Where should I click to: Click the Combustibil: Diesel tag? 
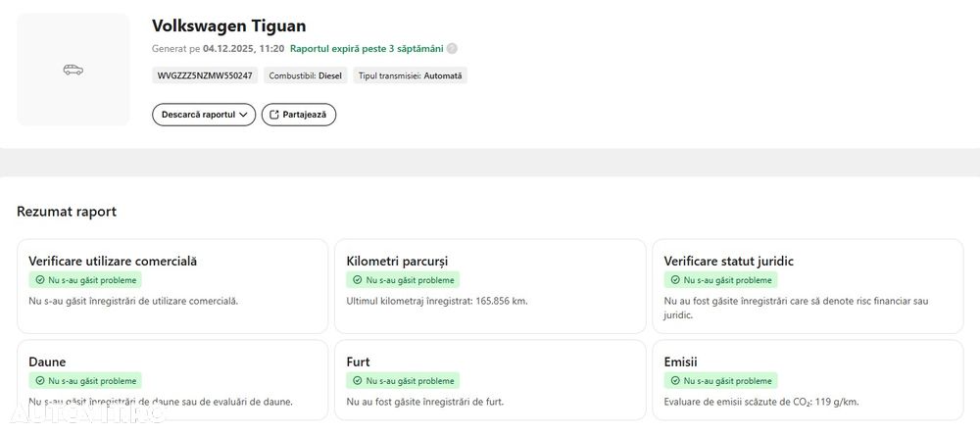pyautogui.click(x=305, y=75)
